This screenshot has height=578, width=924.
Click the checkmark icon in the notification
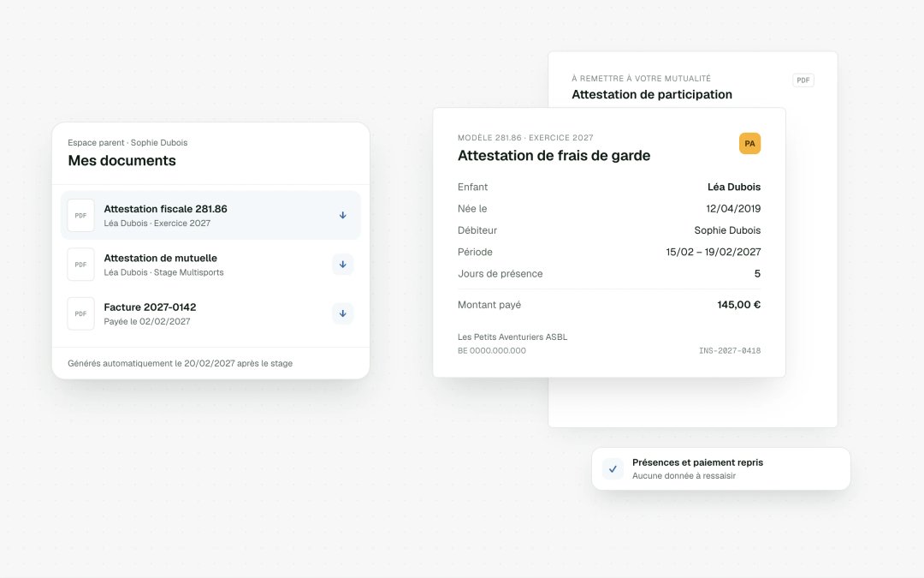[x=613, y=469]
